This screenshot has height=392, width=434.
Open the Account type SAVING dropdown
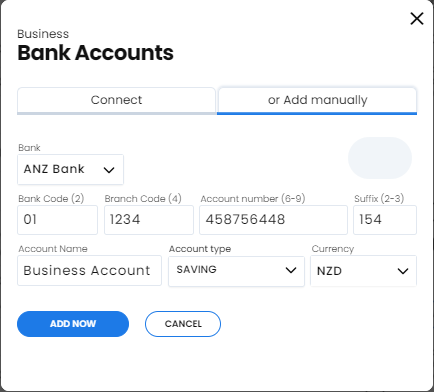tap(236, 271)
